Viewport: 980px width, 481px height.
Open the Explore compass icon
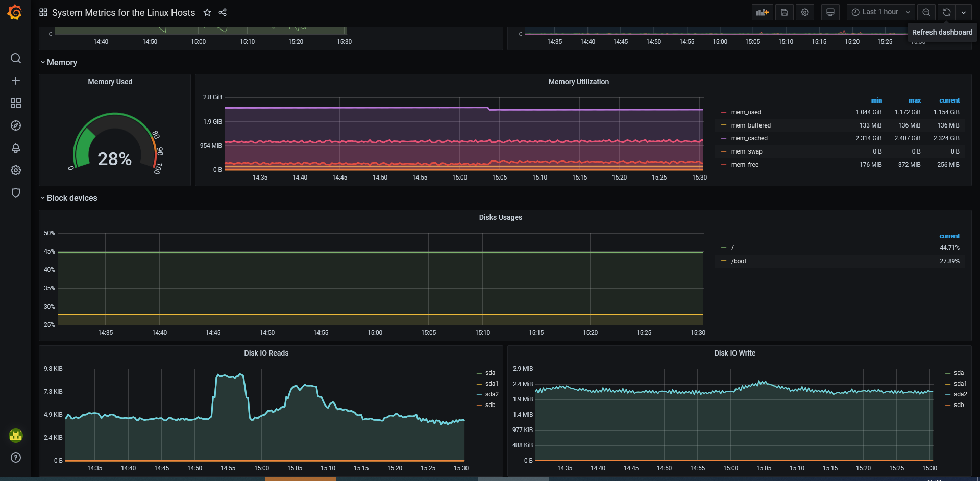[16, 125]
